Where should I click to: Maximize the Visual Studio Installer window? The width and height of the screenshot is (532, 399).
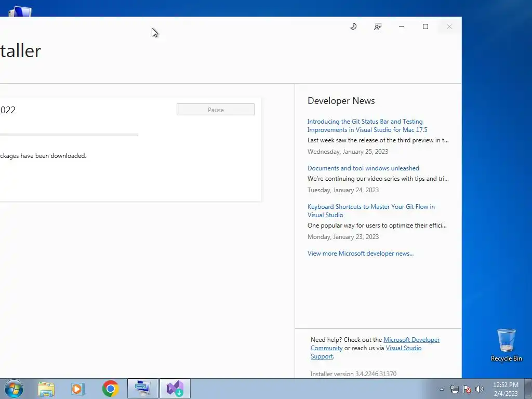tap(425, 26)
